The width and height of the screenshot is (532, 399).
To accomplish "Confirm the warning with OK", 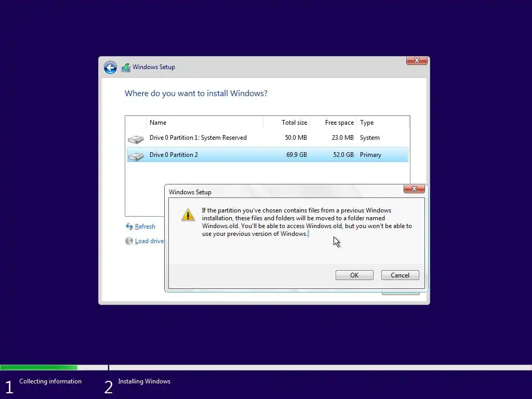I will [x=354, y=275].
